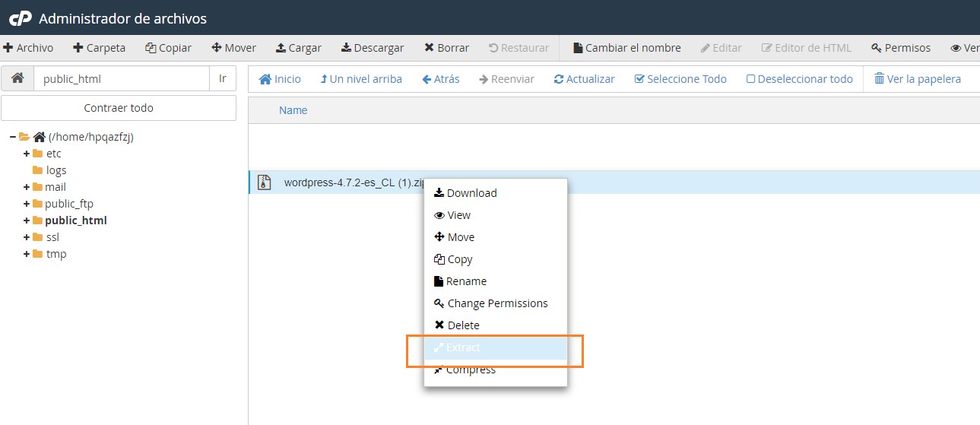Open the logs folder in tree
Screen dimensions: 980x425
(56, 170)
